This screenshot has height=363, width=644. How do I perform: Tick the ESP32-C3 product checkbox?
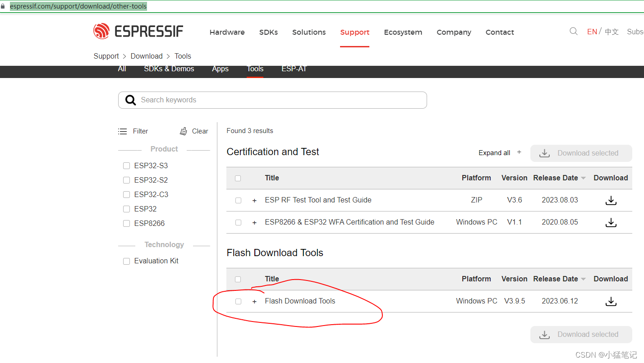point(126,195)
